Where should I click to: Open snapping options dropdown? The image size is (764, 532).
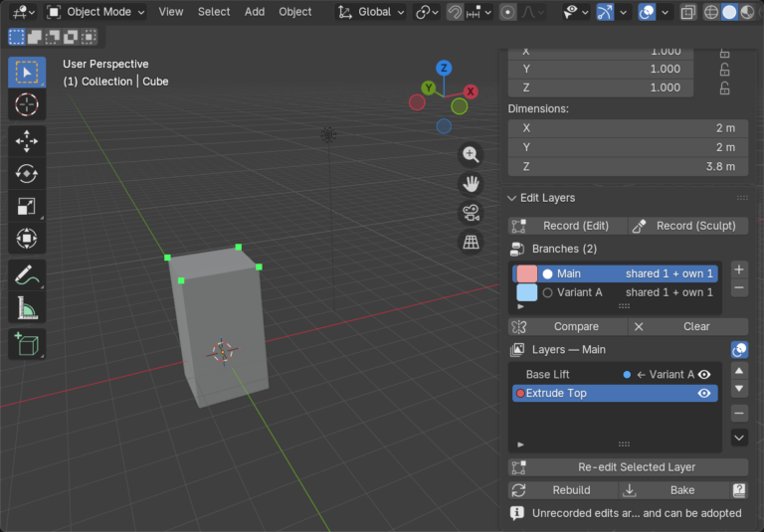[478, 12]
